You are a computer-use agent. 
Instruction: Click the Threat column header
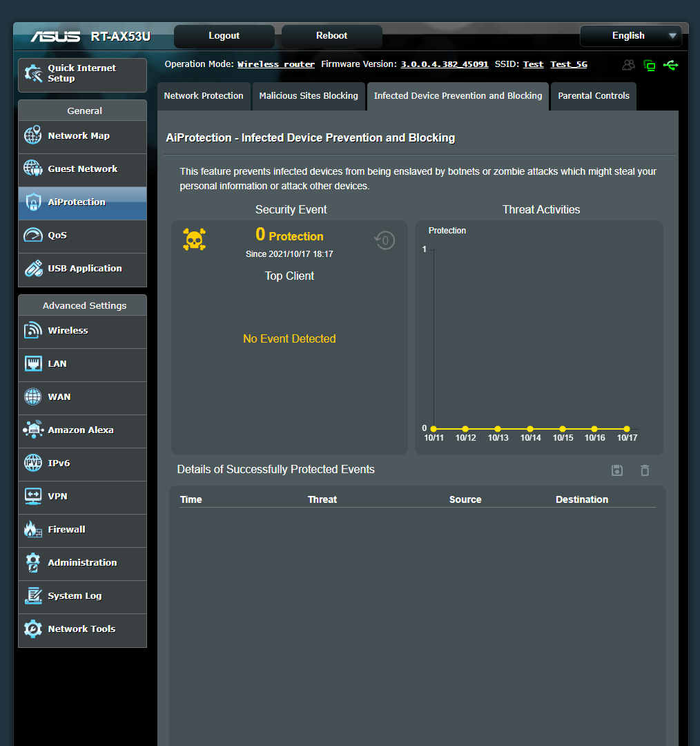pos(322,499)
